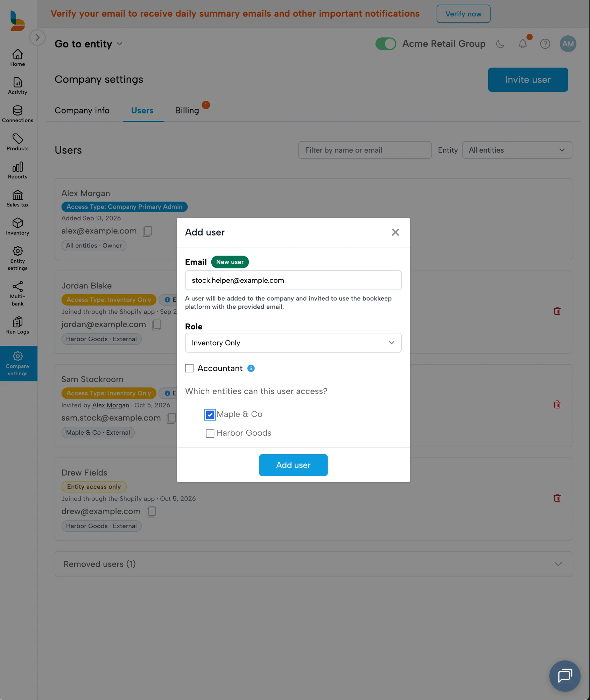Click Accountant info icon
This screenshot has width=590, height=700.
[251, 368]
